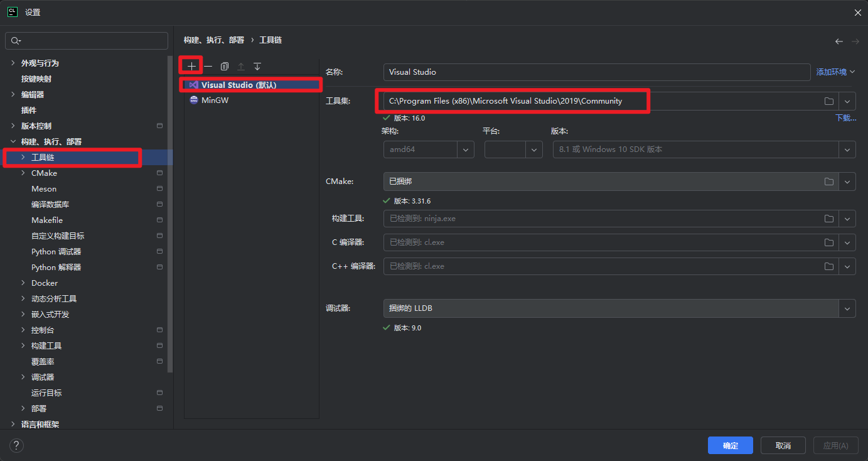868x461 pixels.
Task: Close the 设置 dialog window
Action: tap(857, 13)
